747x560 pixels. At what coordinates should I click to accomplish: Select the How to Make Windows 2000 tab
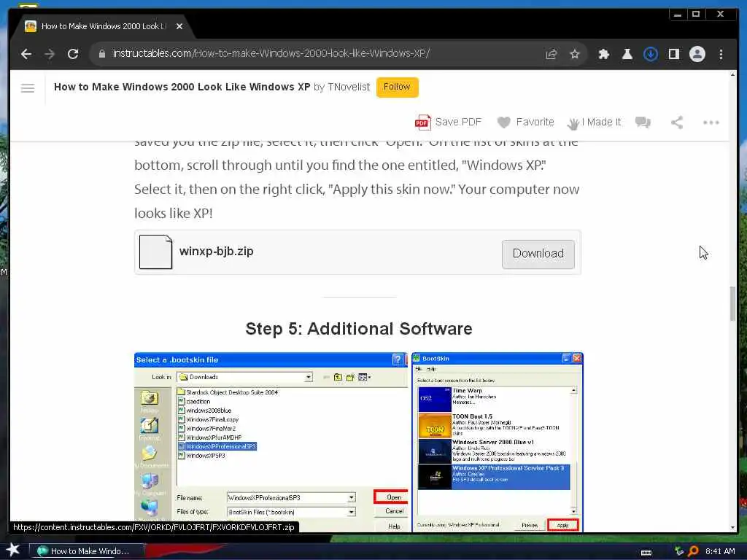[x=102, y=26]
